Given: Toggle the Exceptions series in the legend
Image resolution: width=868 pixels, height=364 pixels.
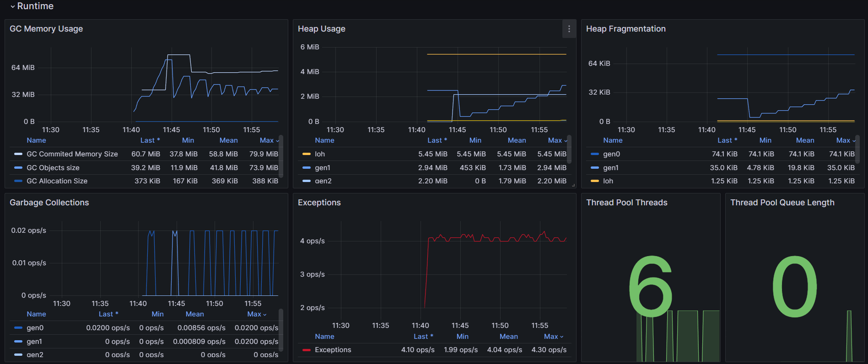Looking at the screenshot, I should (333, 350).
